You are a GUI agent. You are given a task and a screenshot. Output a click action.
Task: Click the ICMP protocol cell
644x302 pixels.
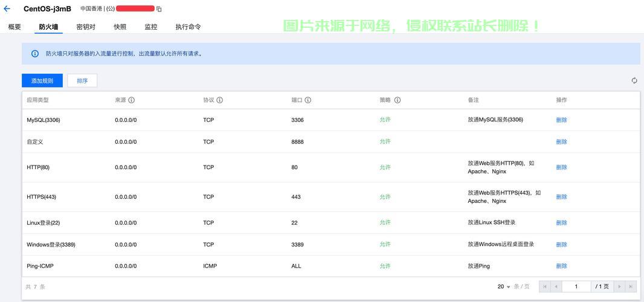click(x=210, y=266)
